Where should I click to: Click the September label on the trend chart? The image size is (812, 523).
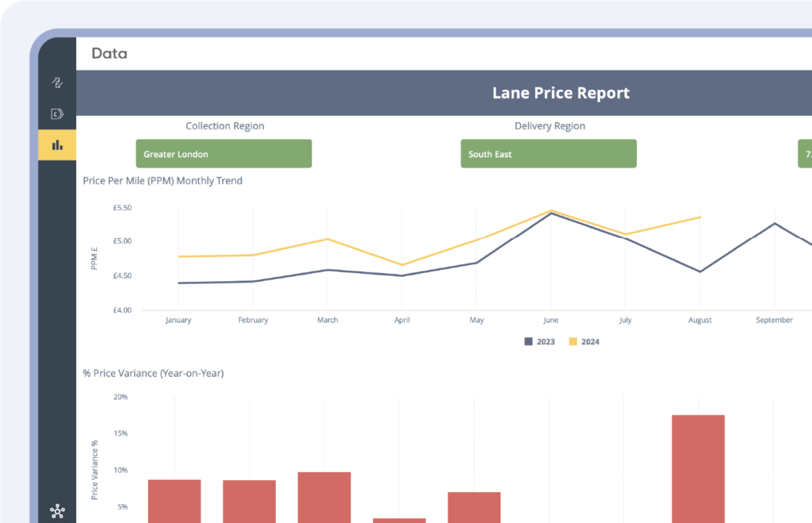coord(774,320)
